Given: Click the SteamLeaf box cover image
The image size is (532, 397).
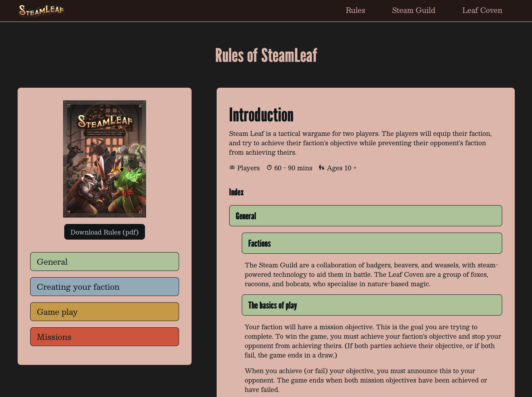Looking at the screenshot, I should coord(105,159).
